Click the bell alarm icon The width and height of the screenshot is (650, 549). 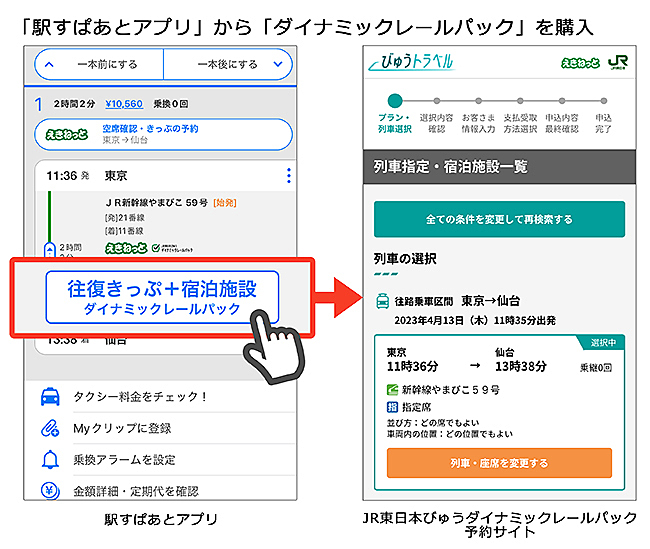50,459
